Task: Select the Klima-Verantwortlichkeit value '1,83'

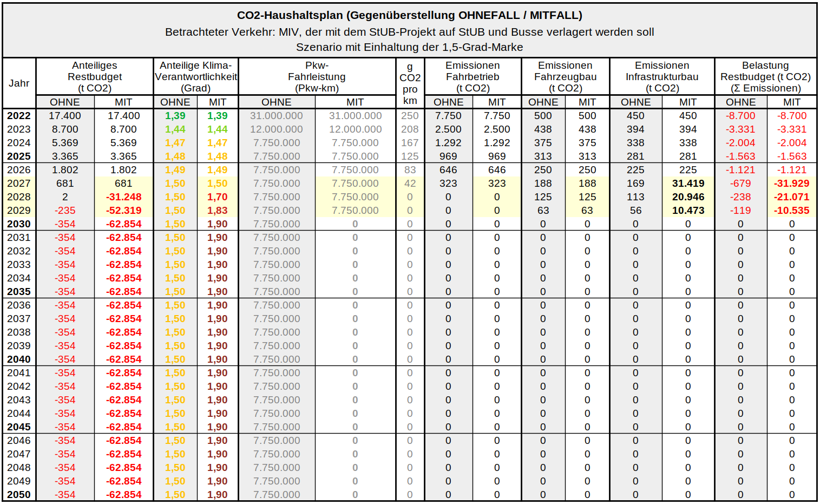Action: coord(218,211)
